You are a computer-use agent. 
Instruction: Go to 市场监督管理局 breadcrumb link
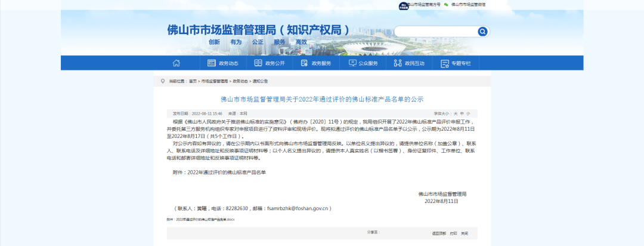215,81
